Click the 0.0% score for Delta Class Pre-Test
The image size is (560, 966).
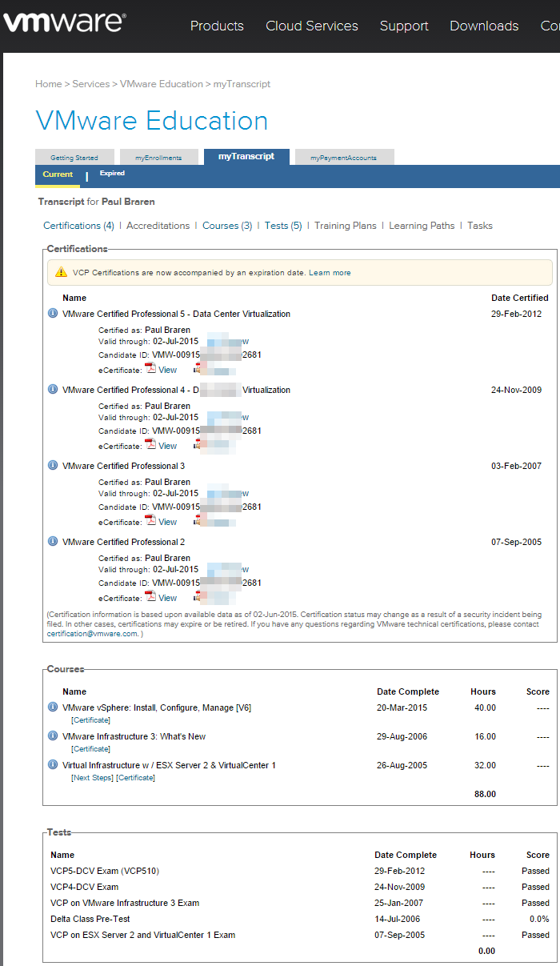[539, 919]
